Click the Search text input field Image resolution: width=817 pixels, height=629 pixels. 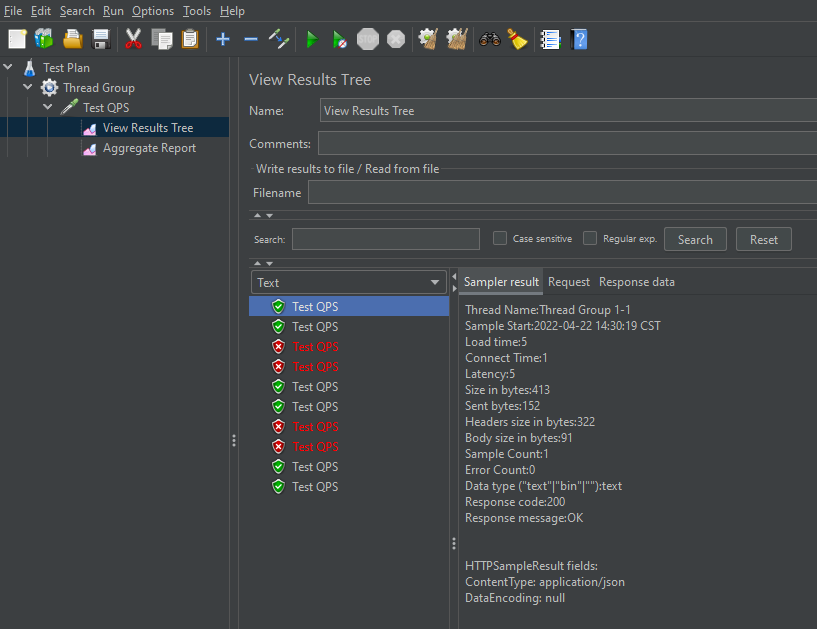click(x=386, y=239)
